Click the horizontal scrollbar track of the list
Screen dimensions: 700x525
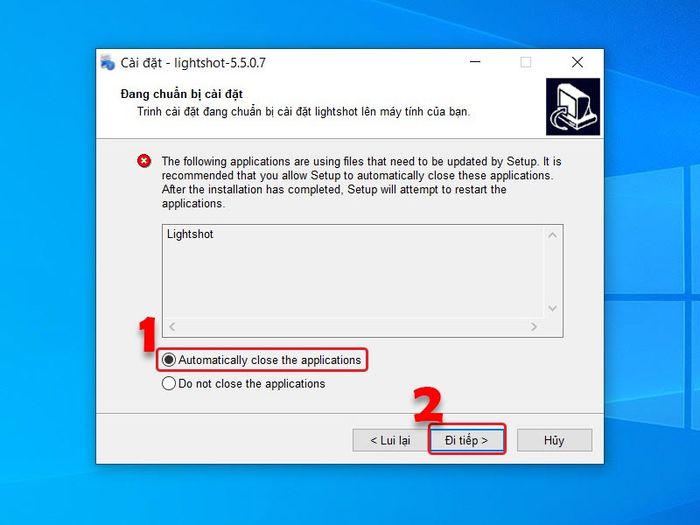tap(353, 327)
